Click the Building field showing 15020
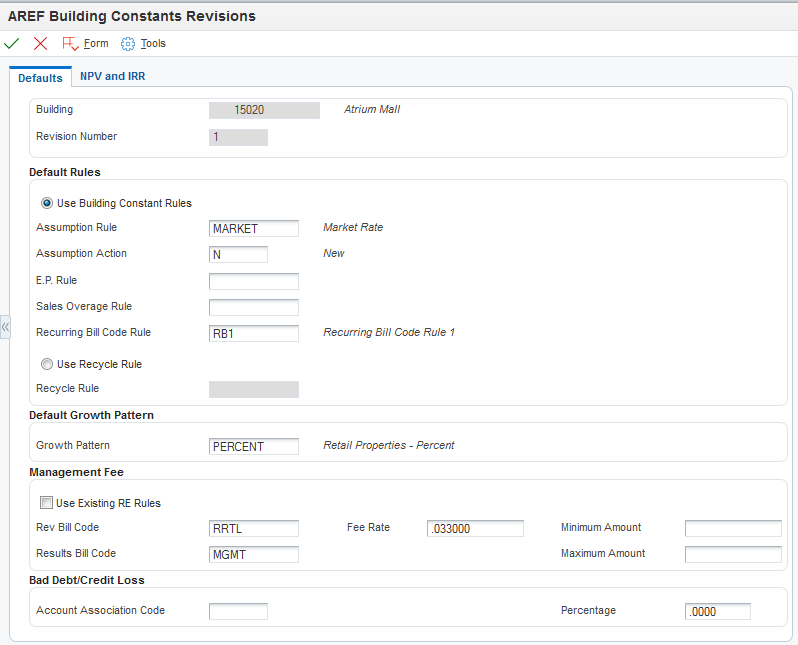The image size is (798, 645). coord(264,110)
